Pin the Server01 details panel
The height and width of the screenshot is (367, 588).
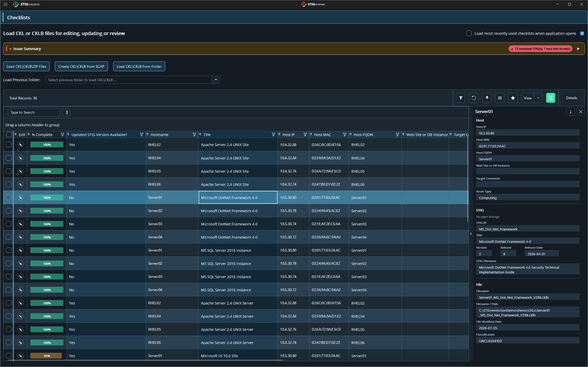pos(570,112)
